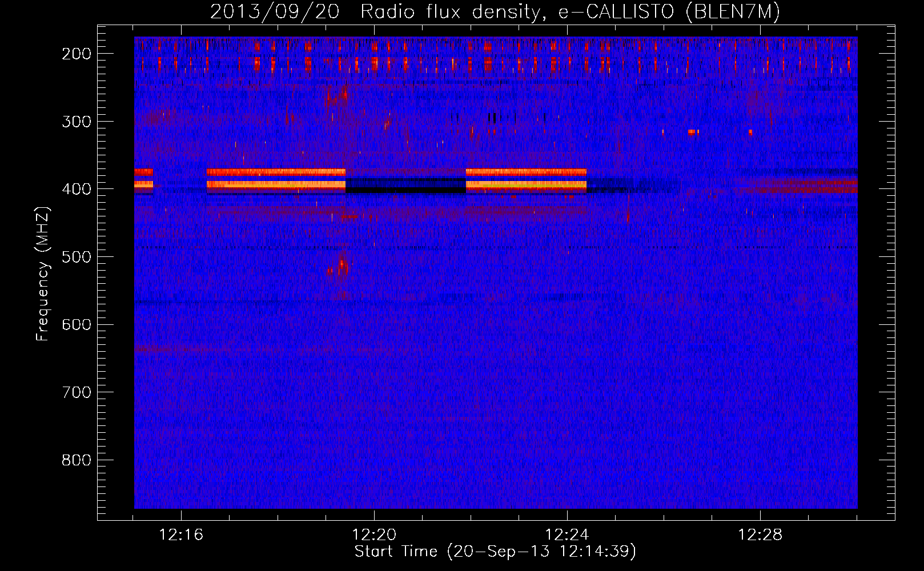Viewport: 924px width, 571px height.
Task: Click the 500 frequency tick label
Action: pos(77,257)
